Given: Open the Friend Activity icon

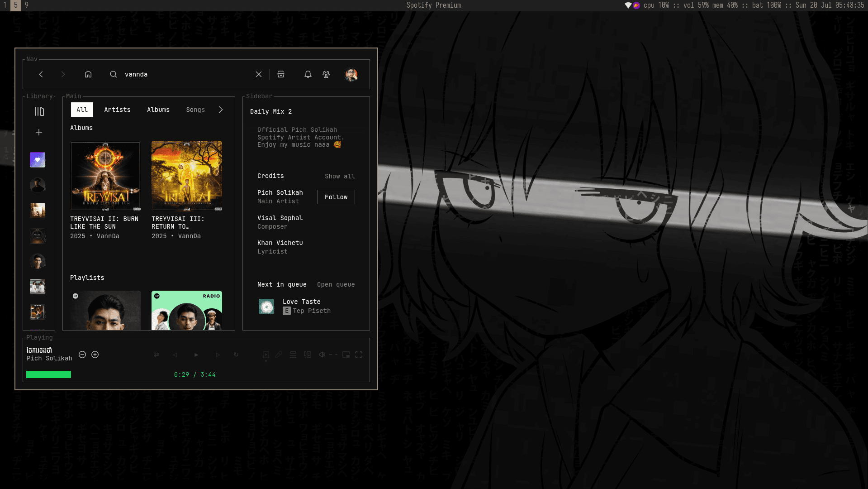Looking at the screenshot, I should [326, 74].
